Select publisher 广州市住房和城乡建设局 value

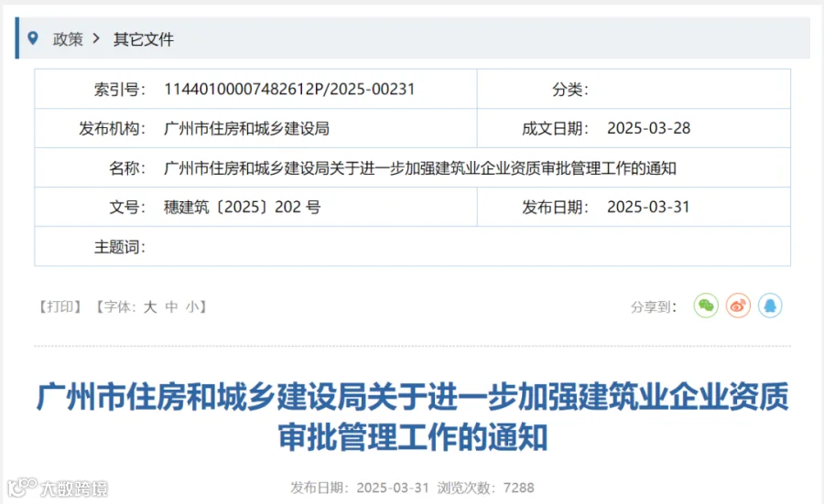[246, 129]
